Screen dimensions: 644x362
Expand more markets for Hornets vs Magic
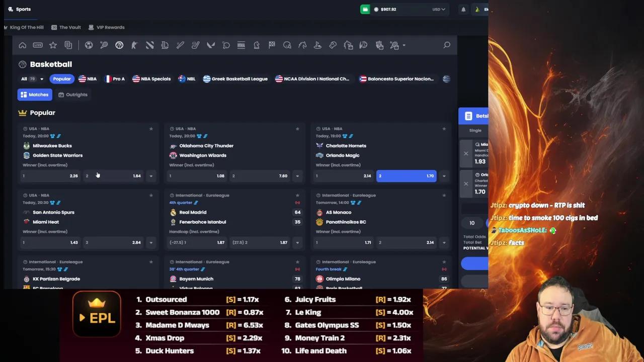(444, 176)
